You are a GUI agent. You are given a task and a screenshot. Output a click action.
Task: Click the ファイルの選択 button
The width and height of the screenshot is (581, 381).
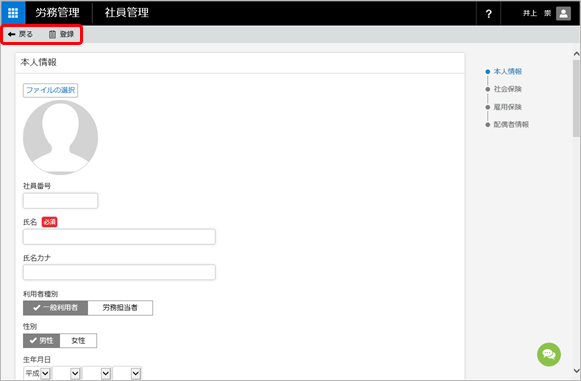[50, 90]
